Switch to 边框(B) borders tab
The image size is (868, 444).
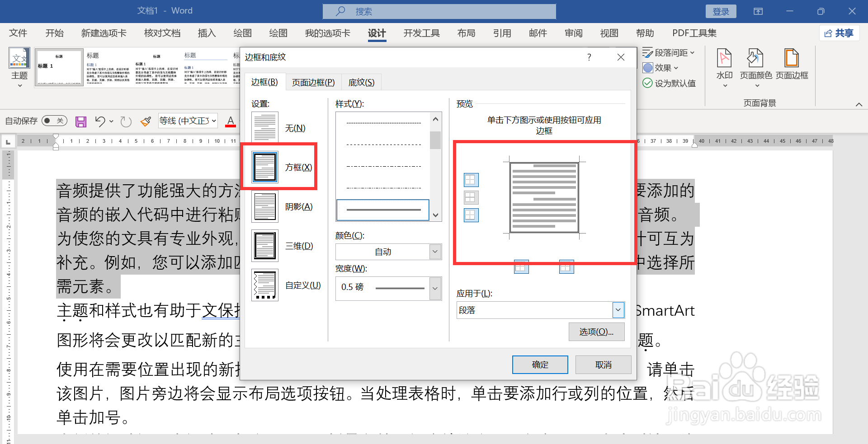click(x=264, y=82)
